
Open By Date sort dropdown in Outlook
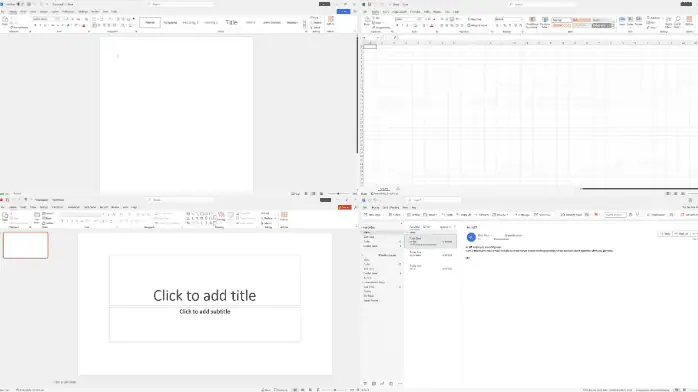click(445, 227)
